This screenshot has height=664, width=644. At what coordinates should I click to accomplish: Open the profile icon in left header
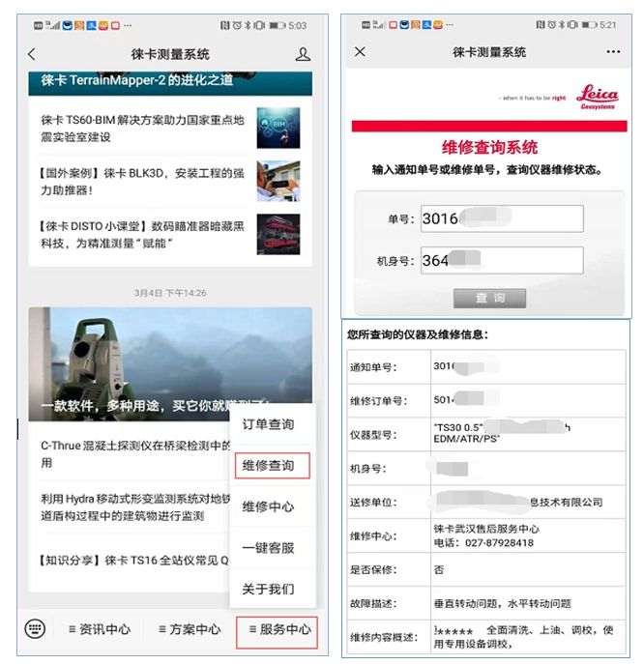click(x=303, y=54)
